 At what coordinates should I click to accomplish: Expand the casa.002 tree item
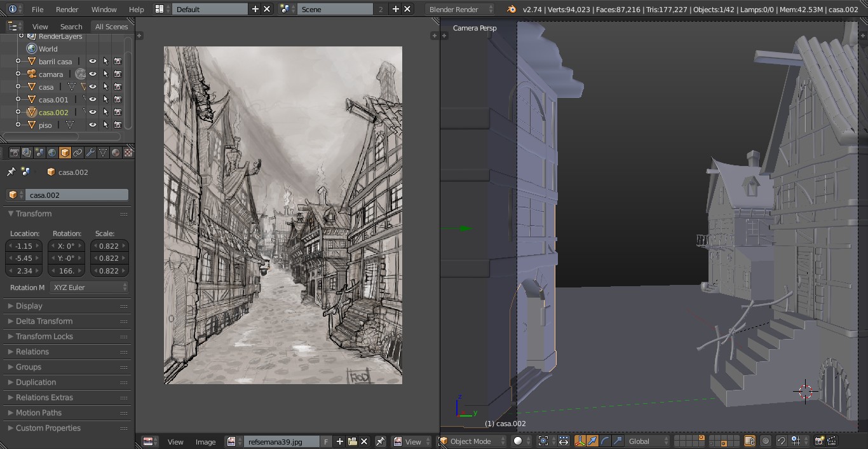(18, 113)
